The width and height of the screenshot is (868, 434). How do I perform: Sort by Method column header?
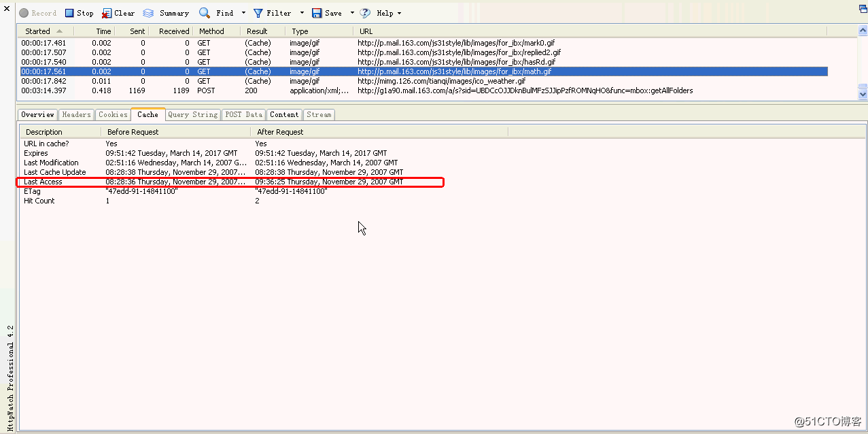click(217, 31)
